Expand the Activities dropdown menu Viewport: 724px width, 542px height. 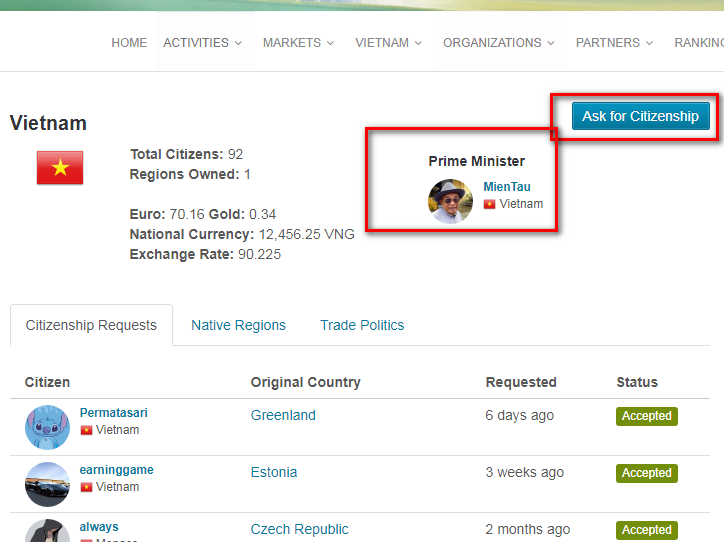click(x=203, y=43)
